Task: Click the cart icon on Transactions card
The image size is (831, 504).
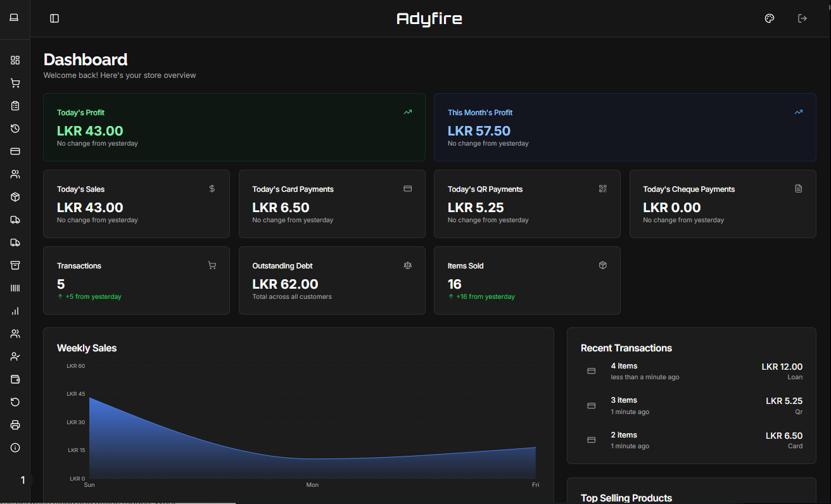Action: pos(212,265)
